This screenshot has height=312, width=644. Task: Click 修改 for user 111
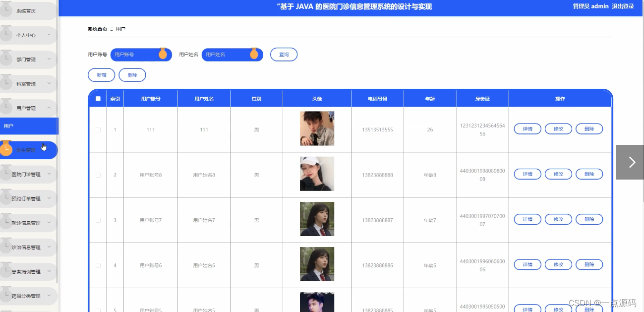click(x=558, y=129)
